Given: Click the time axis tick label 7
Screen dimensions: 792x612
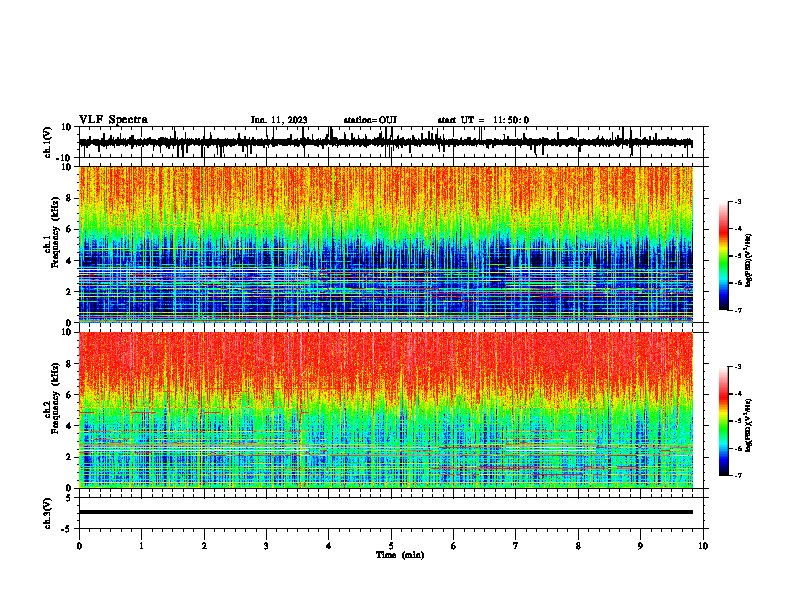Looking at the screenshot, I should [x=516, y=546].
